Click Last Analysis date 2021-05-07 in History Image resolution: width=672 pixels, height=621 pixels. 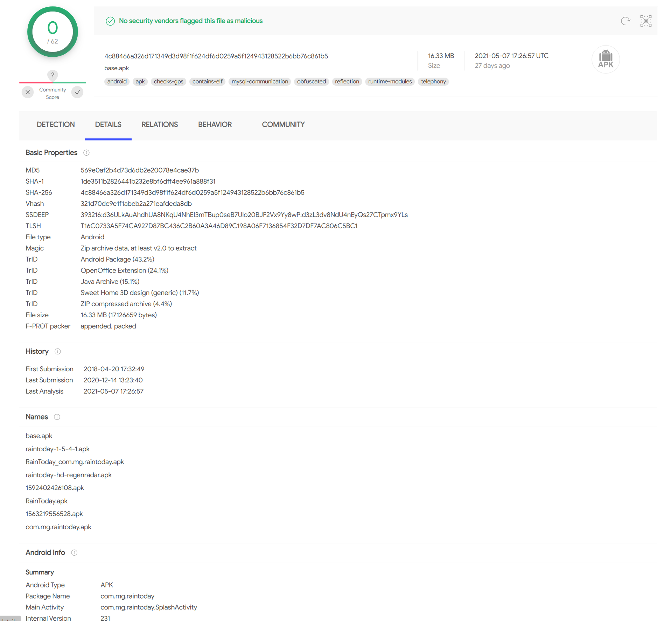point(113,391)
